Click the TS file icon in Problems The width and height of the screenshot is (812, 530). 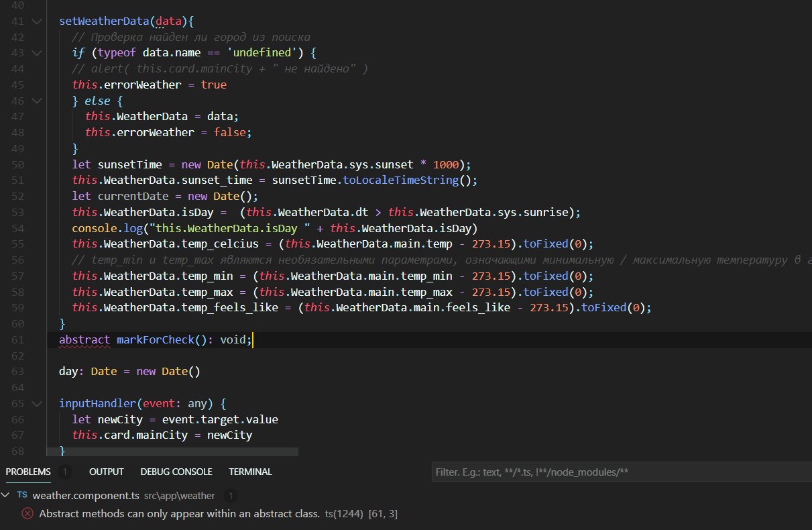pos(22,495)
